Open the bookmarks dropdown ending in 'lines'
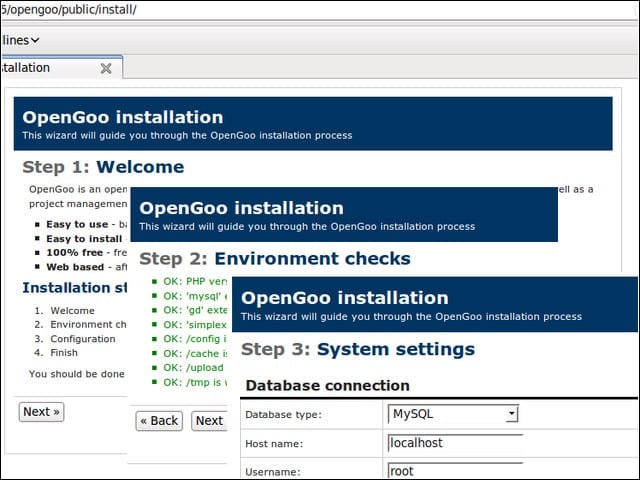The width and height of the screenshot is (640, 480). 20,40
